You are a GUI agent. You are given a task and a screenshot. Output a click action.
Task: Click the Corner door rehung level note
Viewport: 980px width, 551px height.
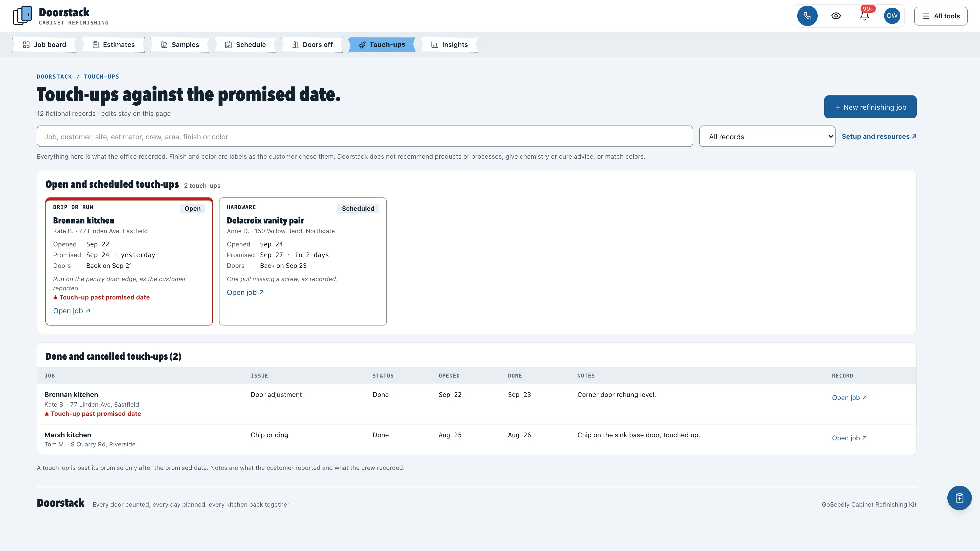point(616,395)
